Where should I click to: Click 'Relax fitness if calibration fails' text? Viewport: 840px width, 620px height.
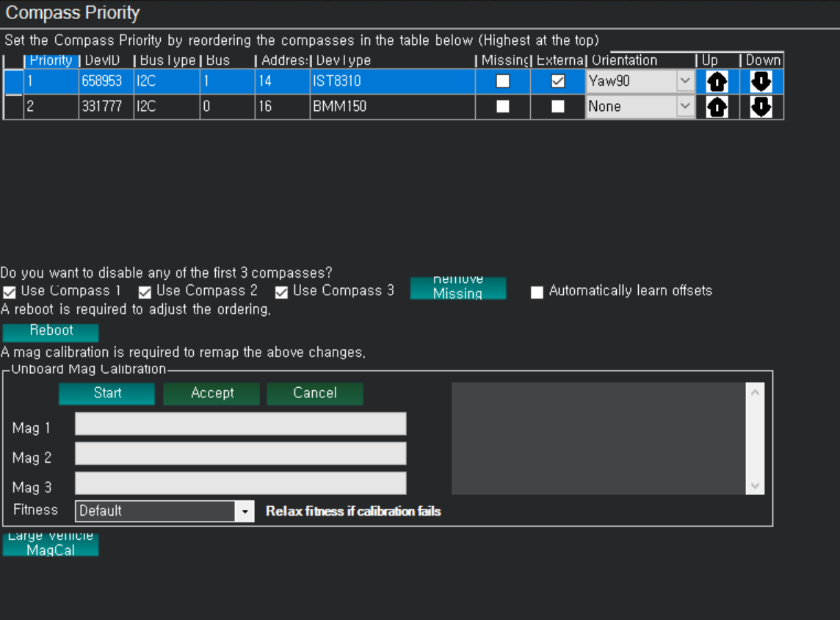pos(354,511)
